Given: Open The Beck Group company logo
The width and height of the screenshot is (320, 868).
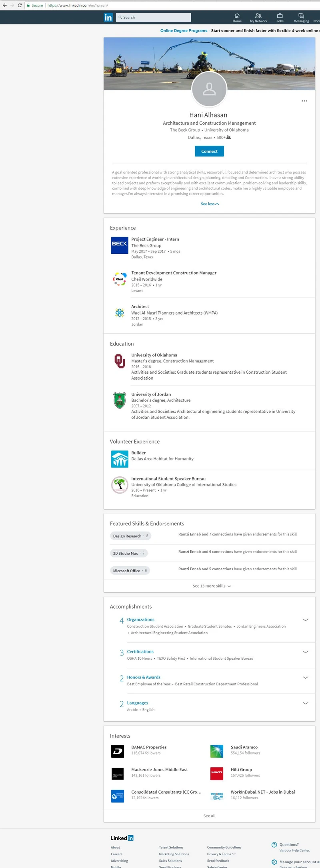Looking at the screenshot, I should (119, 245).
